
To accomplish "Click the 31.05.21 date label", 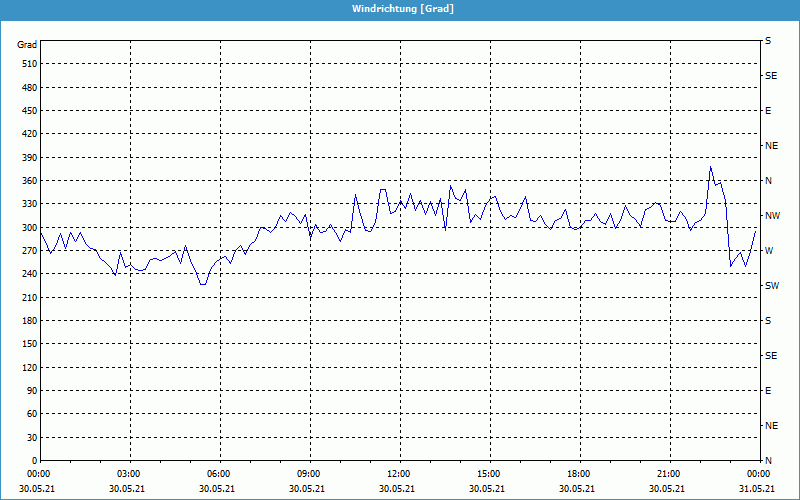I will [757, 489].
